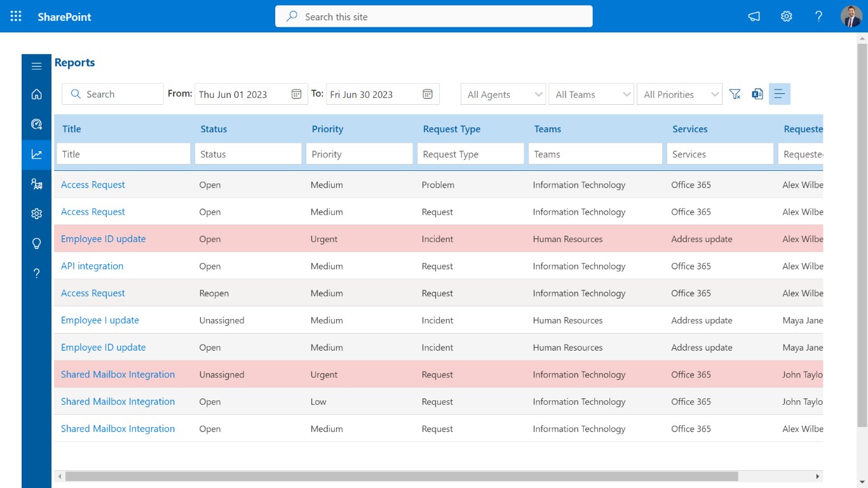The width and height of the screenshot is (868, 488).
Task: Select the "Low" priority cell
Action: point(318,402)
